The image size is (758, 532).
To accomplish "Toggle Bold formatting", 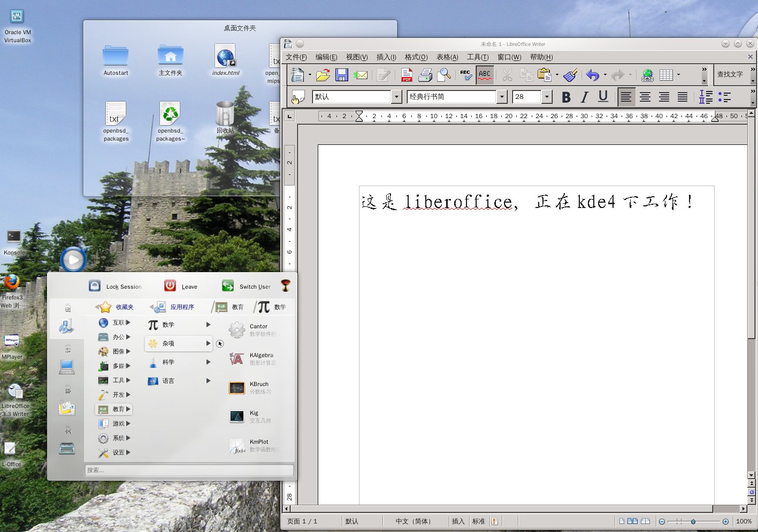I will [x=566, y=97].
